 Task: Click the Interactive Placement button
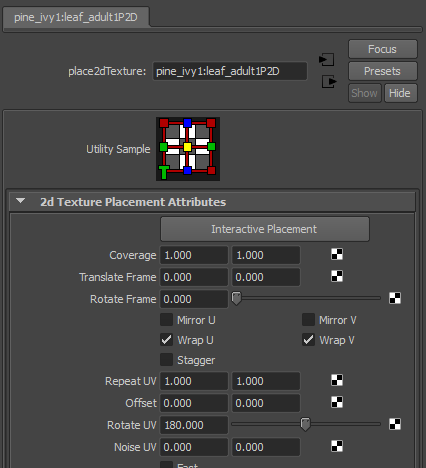265,229
